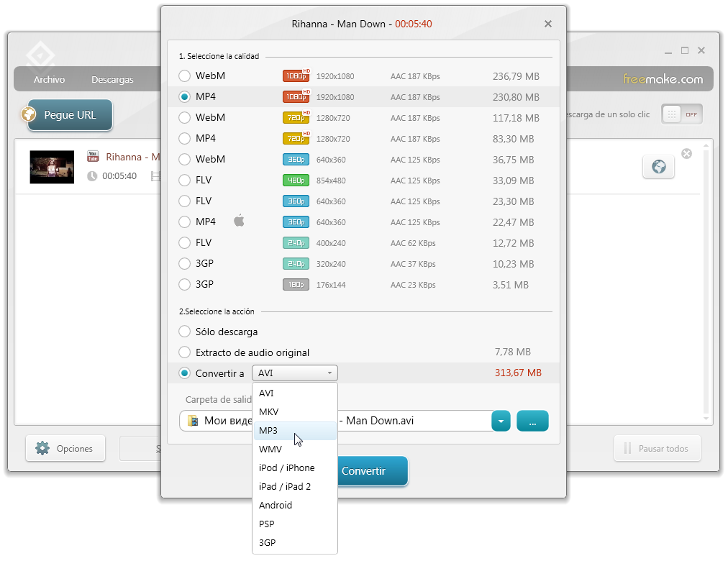
Task: Click the 1080p HD badge in WebM row
Action: tap(296, 76)
